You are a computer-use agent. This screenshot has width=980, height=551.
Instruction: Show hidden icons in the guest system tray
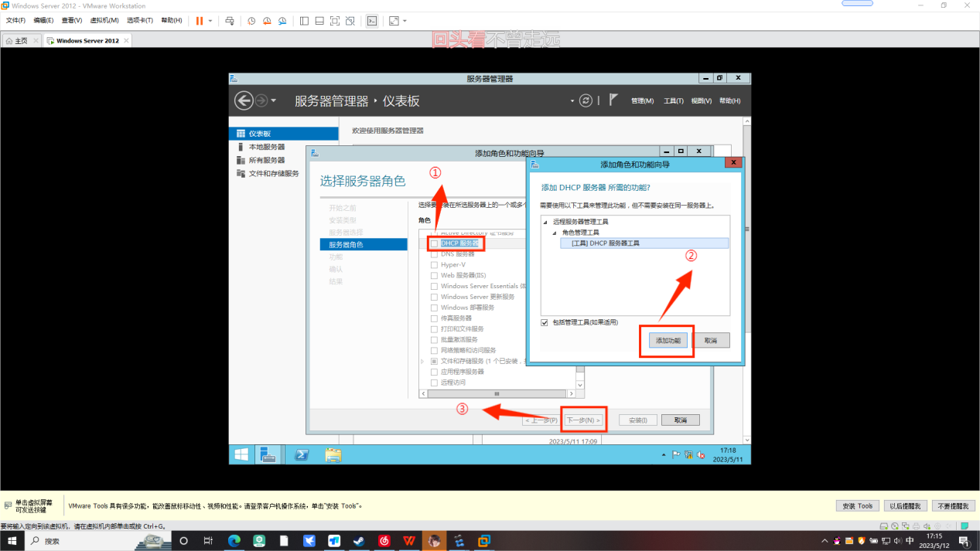pyautogui.click(x=664, y=455)
